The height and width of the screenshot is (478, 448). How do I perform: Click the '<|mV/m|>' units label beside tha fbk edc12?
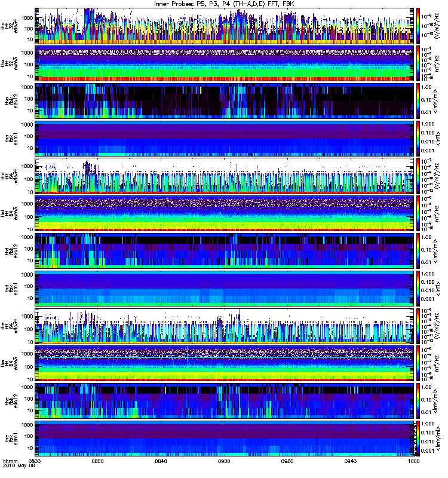[x=435, y=101]
